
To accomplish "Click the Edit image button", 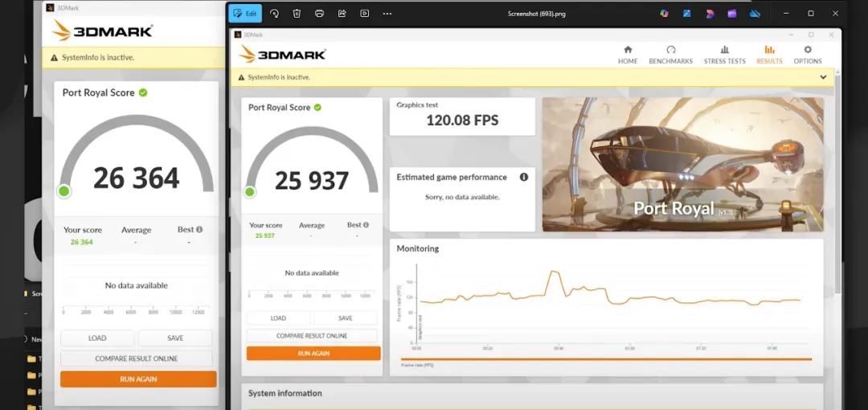I will tap(245, 14).
